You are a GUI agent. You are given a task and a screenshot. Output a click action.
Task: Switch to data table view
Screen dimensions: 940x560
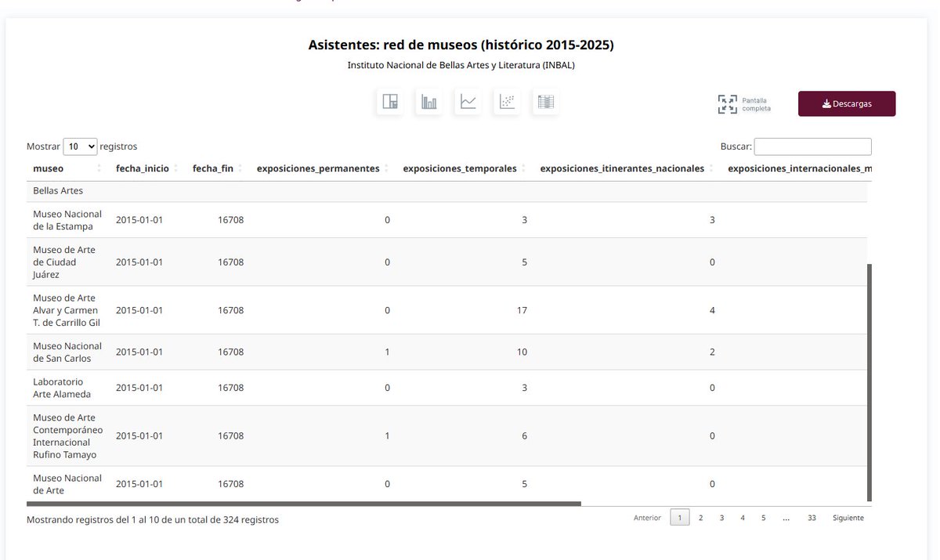point(546,102)
